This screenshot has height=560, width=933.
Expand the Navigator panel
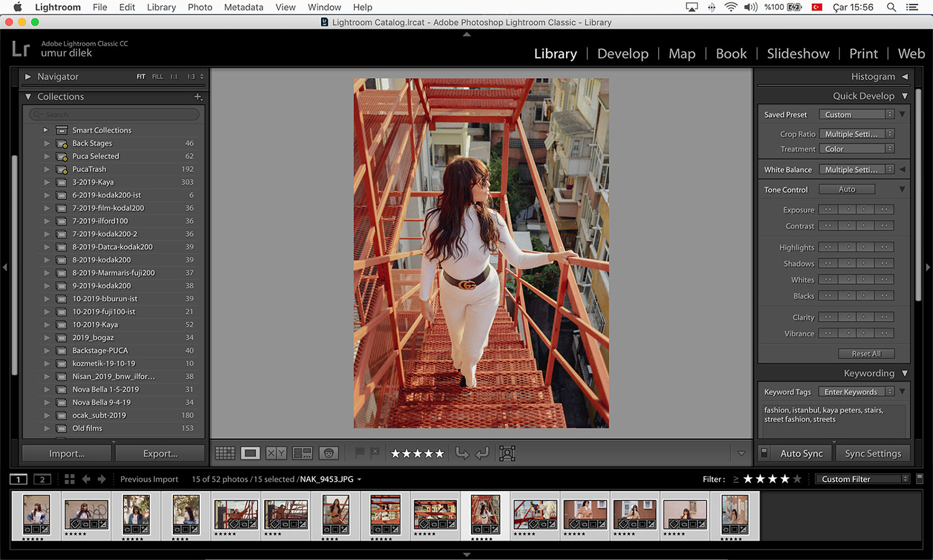pyautogui.click(x=28, y=76)
